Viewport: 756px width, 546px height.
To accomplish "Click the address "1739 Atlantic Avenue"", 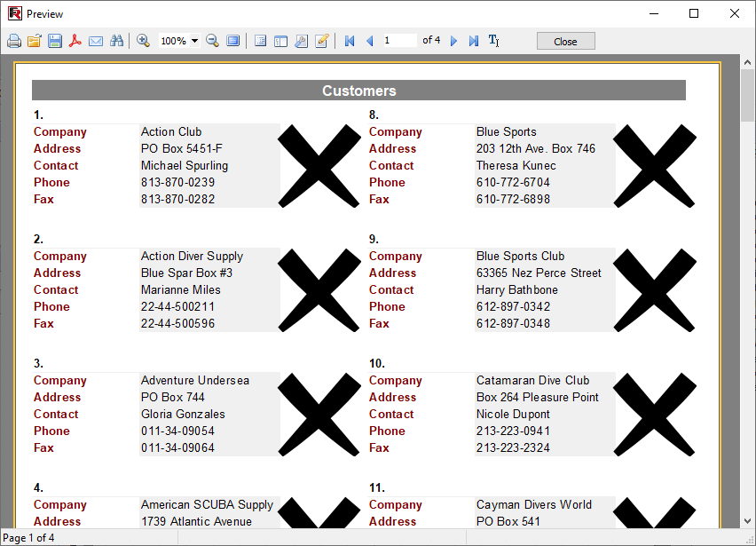I will pos(196,521).
